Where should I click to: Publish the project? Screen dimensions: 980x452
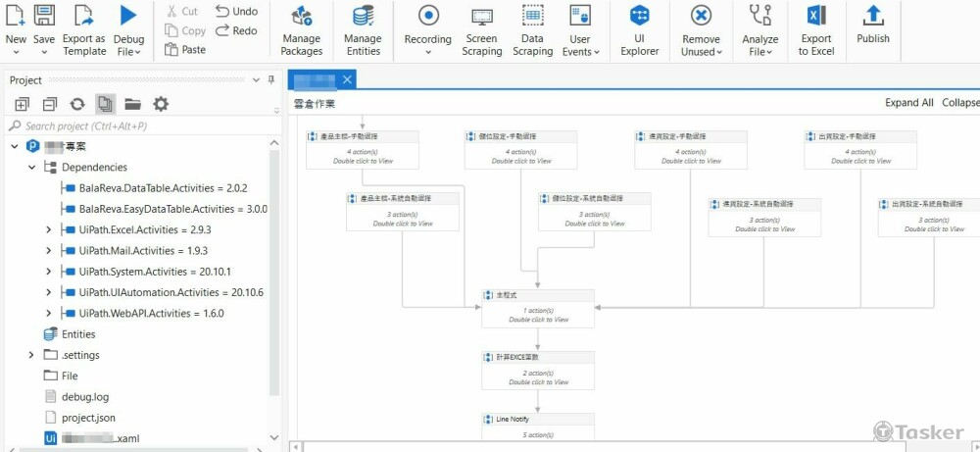(x=873, y=25)
